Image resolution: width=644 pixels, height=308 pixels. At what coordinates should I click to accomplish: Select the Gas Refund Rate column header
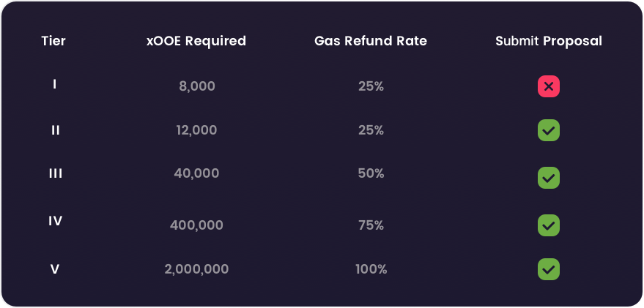click(371, 41)
